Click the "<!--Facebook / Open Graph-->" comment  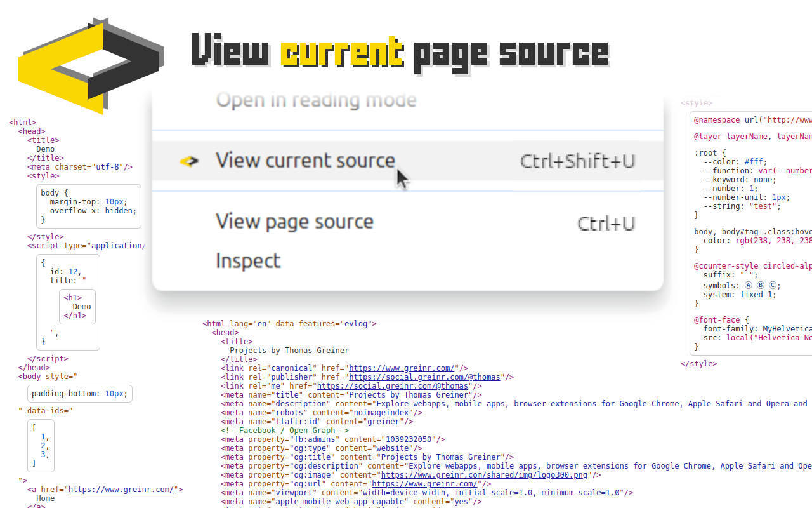(285, 431)
